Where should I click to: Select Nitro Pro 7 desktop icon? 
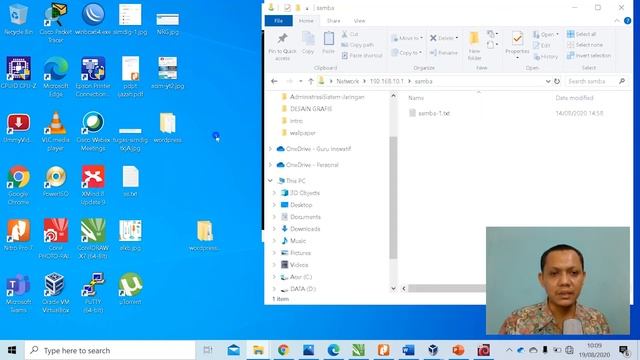[18, 235]
